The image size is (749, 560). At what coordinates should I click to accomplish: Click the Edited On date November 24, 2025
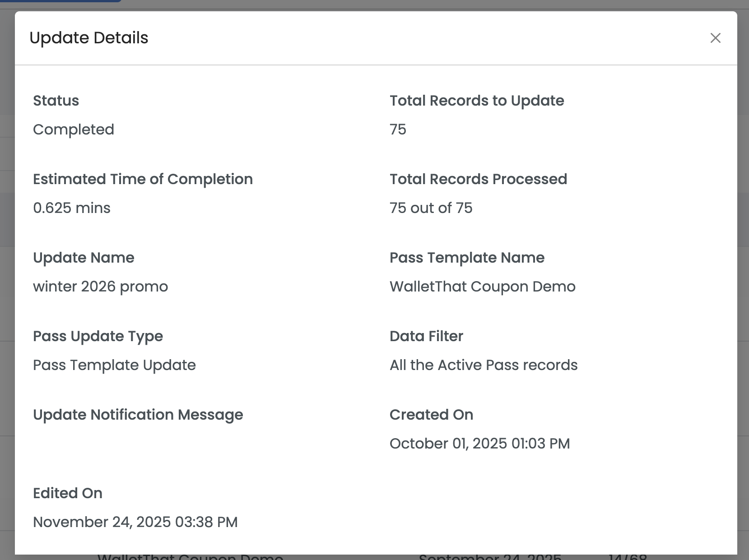point(135,522)
